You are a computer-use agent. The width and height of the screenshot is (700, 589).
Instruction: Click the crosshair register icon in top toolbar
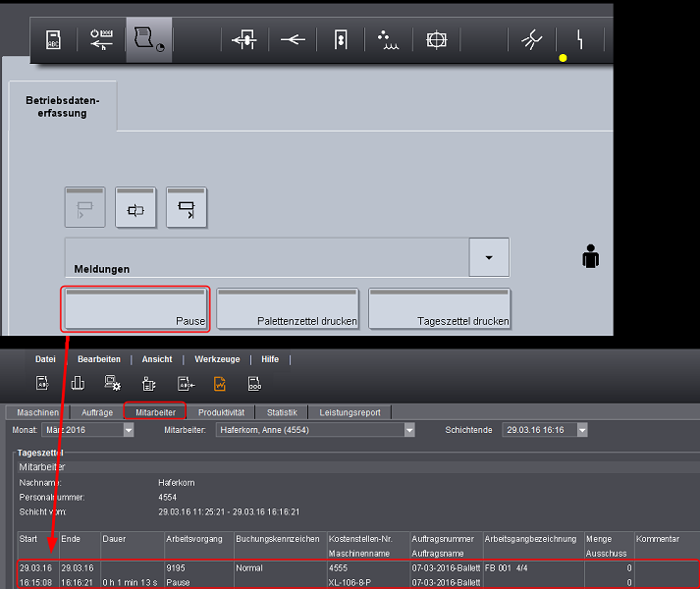[x=437, y=40]
